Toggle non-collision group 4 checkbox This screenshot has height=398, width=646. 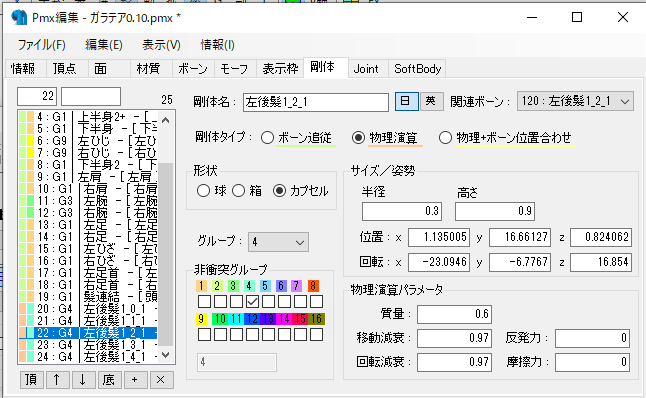coord(252,301)
